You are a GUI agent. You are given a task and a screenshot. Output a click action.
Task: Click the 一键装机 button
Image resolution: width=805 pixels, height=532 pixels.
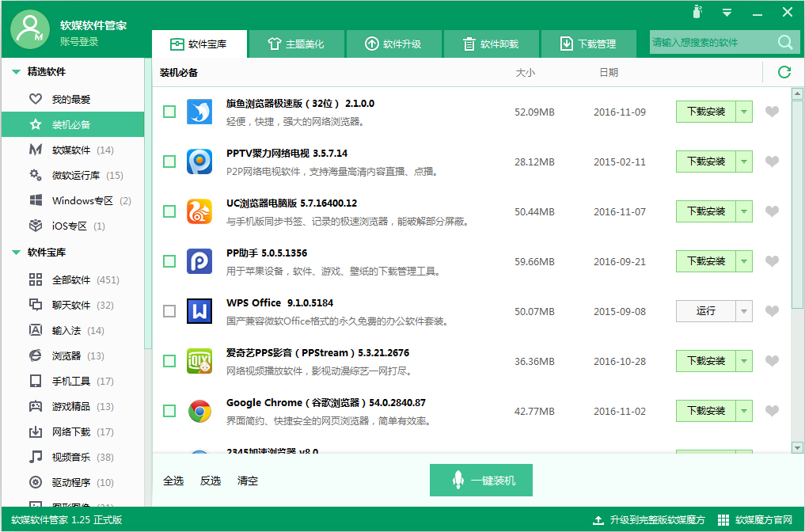481,480
